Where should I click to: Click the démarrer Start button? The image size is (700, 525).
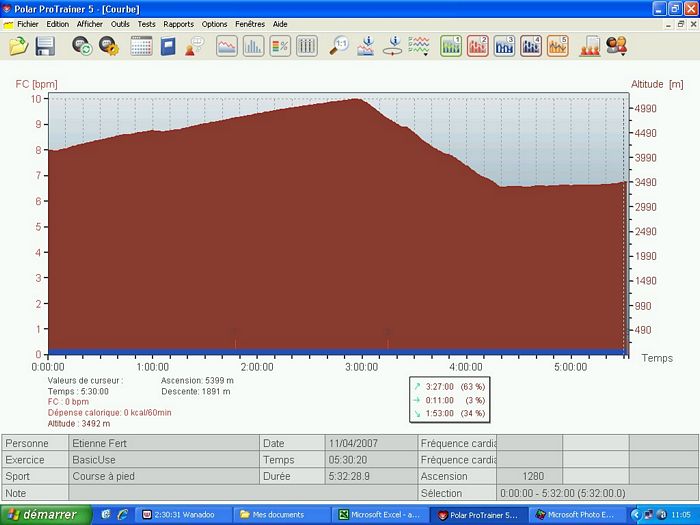coord(45,514)
